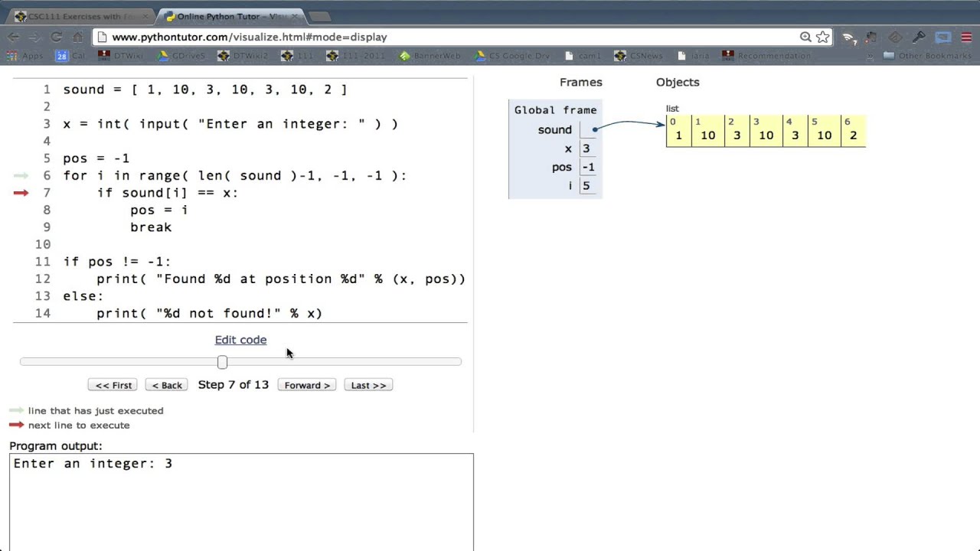Click code line 1 defining sound list
This screenshot has width=980, height=551.
[205, 90]
